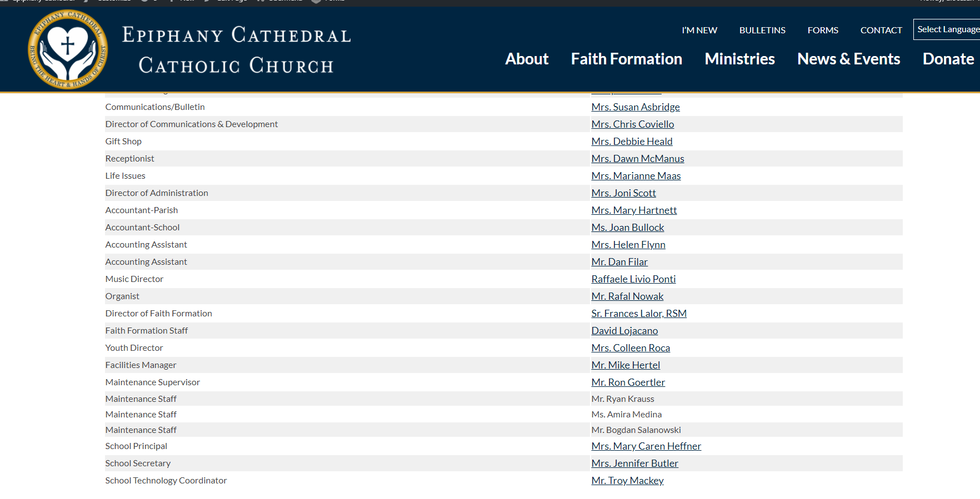Click the Mrs. Susan Asbridge link
The width and height of the screenshot is (980, 499).
click(x=636, y=107)
